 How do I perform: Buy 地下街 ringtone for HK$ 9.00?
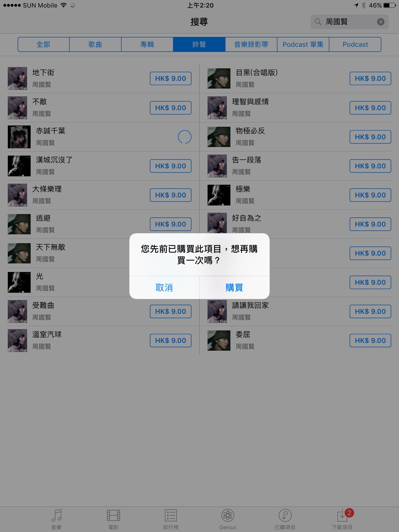point(171,78)
